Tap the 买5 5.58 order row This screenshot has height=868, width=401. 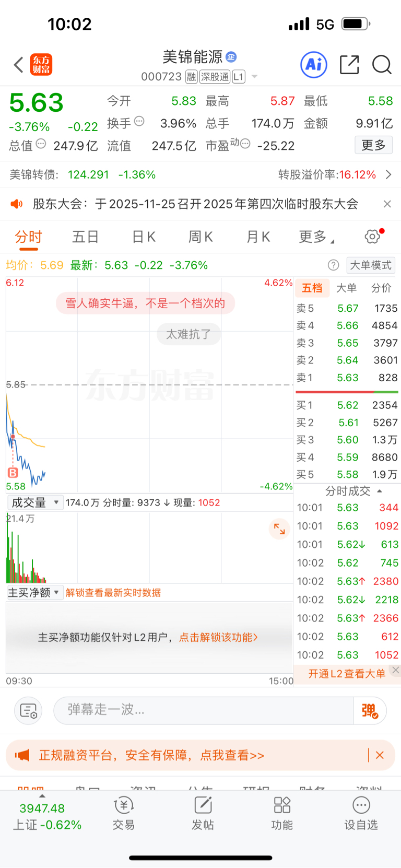[347, 474]
